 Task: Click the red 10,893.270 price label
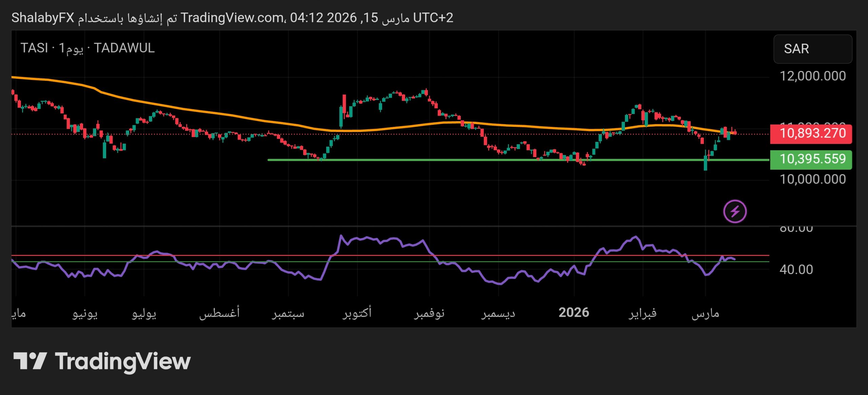pos(811,133)
